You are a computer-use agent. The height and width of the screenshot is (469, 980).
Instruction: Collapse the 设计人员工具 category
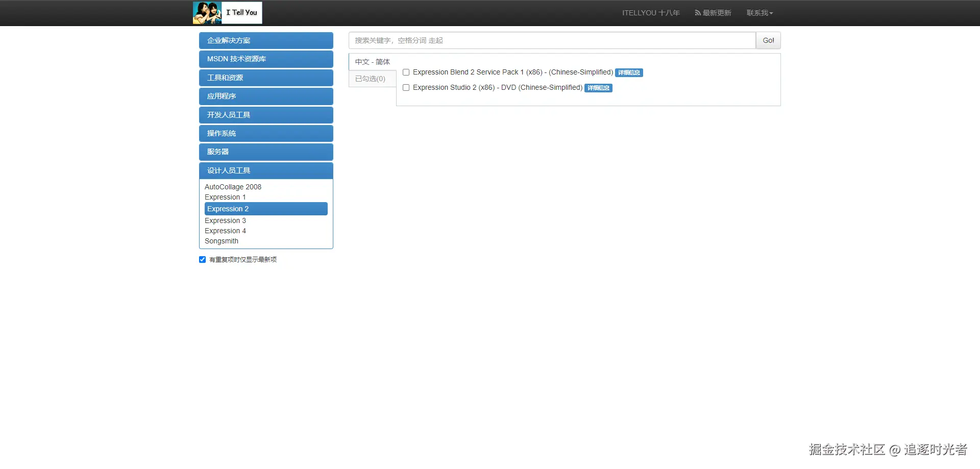click(266, 170)
